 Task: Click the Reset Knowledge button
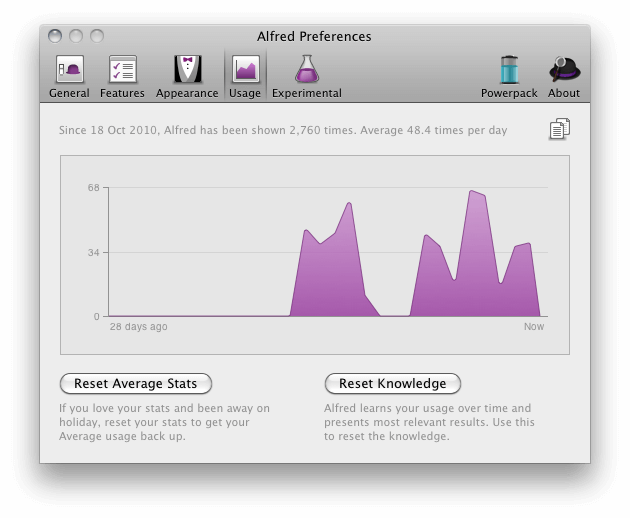coord(393,384)
